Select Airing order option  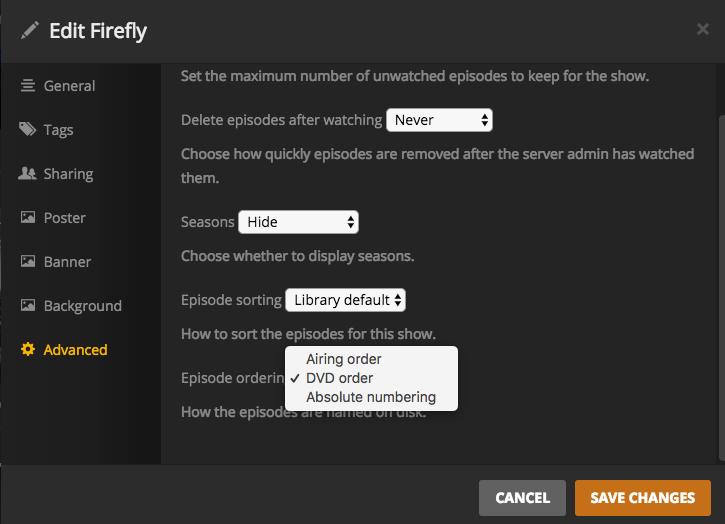[x=344, y=359]
